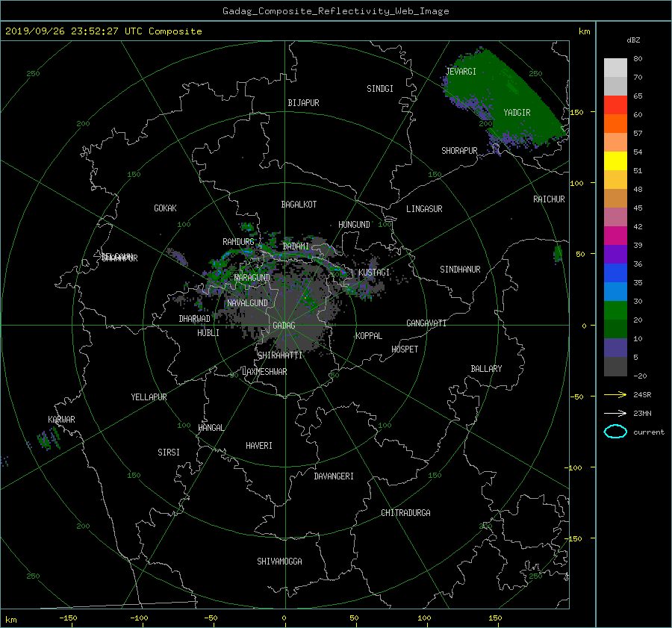This screenshot has width=672, height=628.
Task: Select the 80 dBZ light gray swatch
Action: tap(615, 68)
